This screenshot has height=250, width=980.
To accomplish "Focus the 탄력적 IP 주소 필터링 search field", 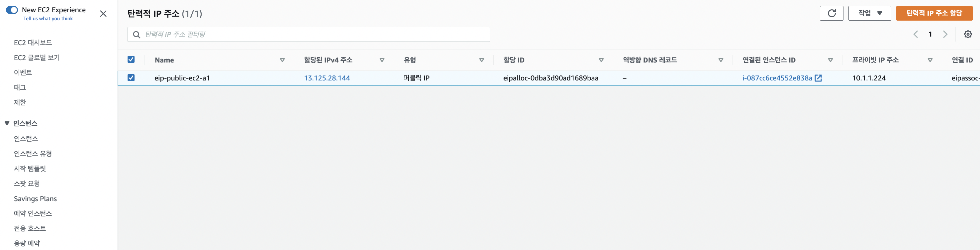I will click(x=309, y=35).
